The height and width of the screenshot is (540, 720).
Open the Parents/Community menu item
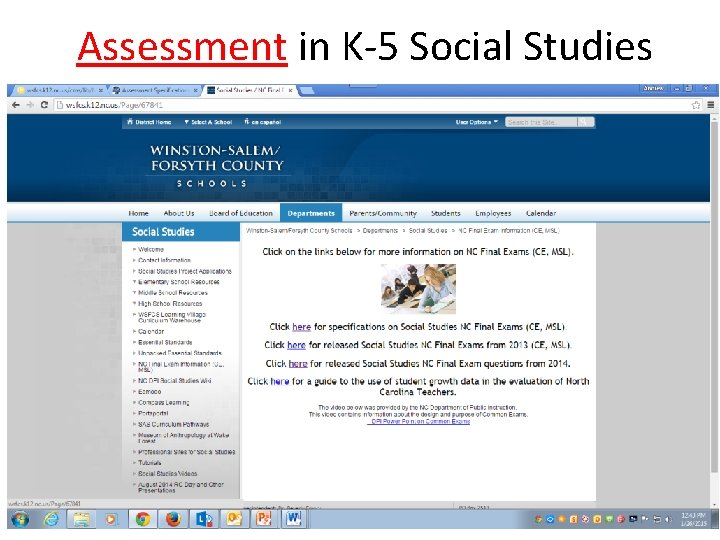383,213
